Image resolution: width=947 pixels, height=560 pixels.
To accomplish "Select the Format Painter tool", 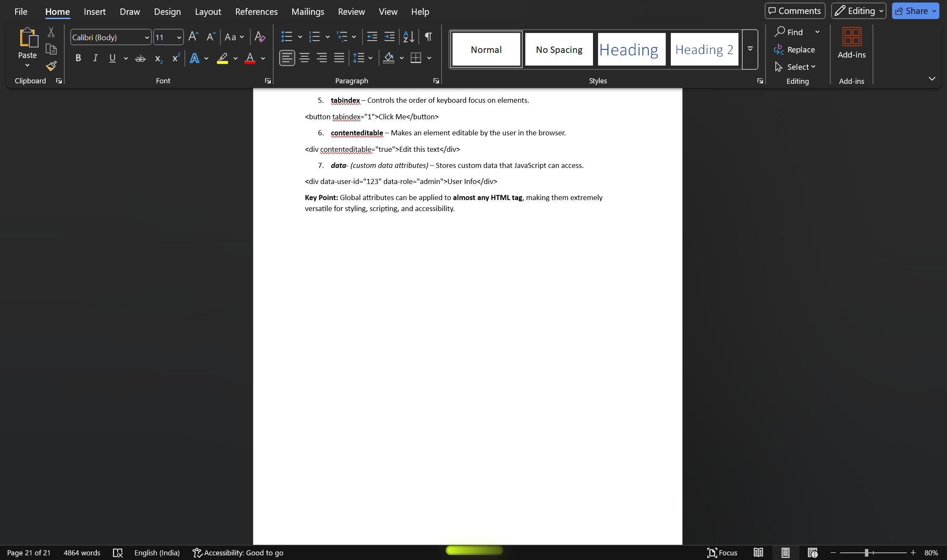I will click(51, 66).
